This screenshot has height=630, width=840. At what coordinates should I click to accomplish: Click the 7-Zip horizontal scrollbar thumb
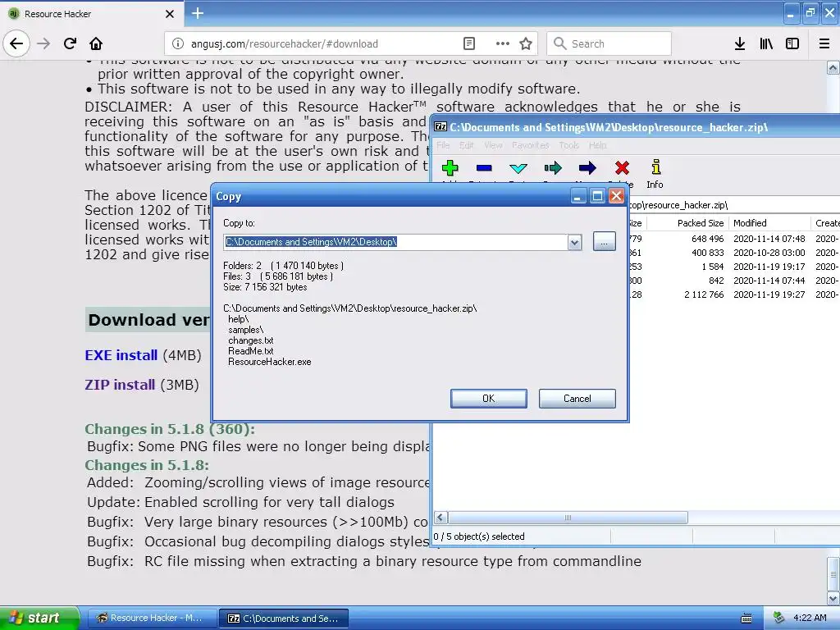[x=568, y=518]
